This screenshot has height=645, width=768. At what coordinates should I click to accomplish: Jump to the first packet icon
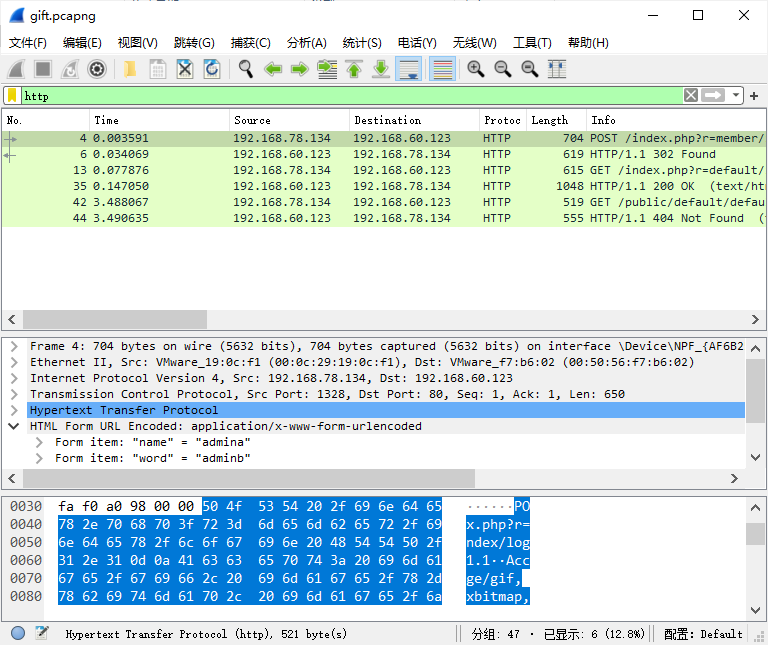354,69
